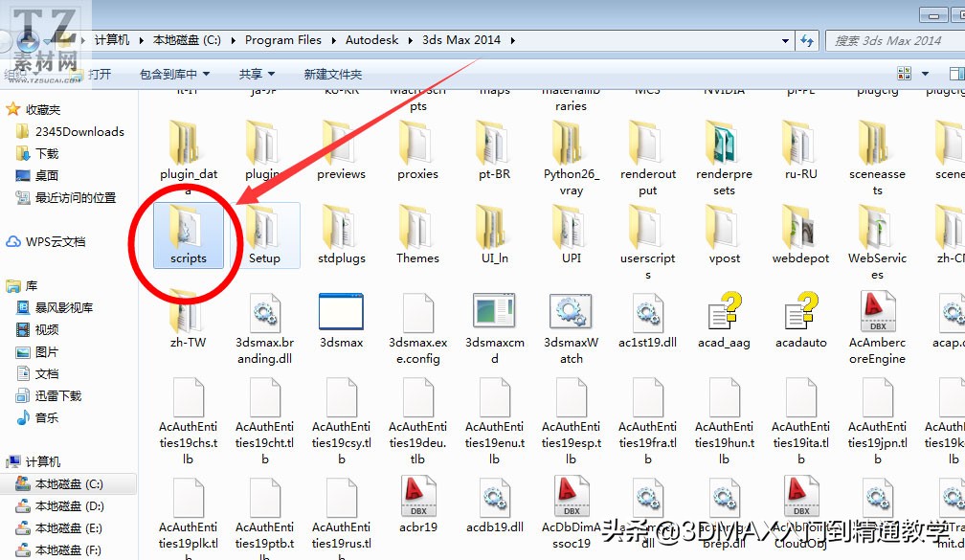
Task: Open 迅雷下载 in sidebar
Action: [49, 395]
